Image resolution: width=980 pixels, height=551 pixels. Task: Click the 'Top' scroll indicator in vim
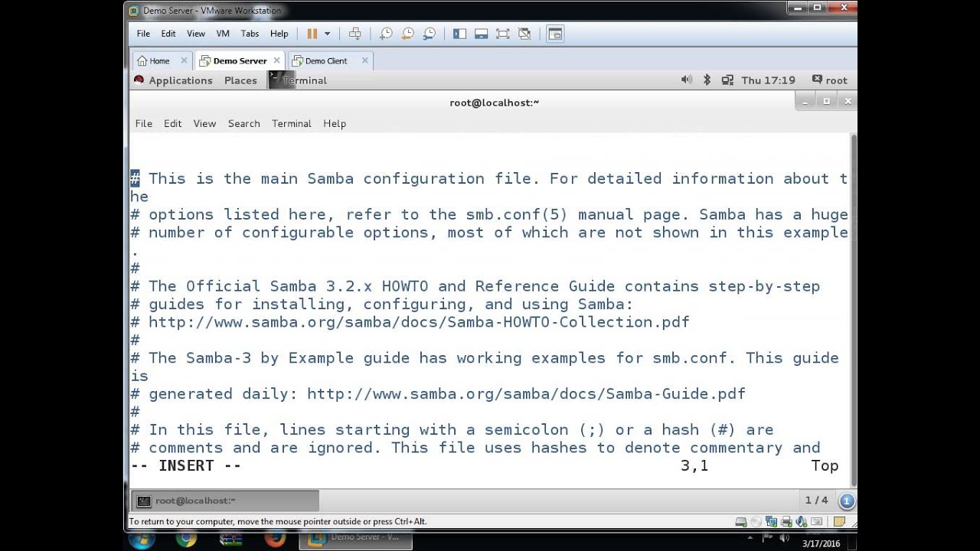825,465
